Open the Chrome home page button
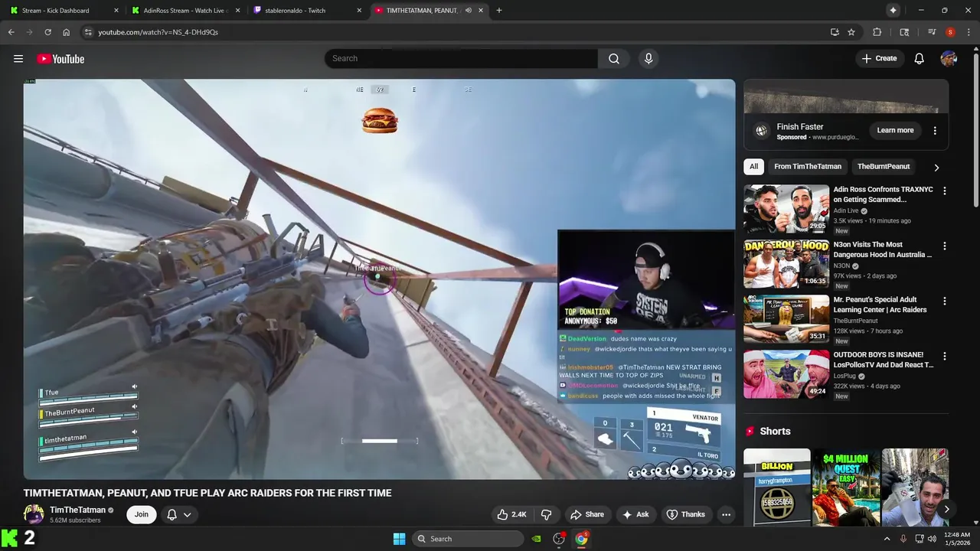The height and width of the screenshot is (551, 980). tap(67, 32)
